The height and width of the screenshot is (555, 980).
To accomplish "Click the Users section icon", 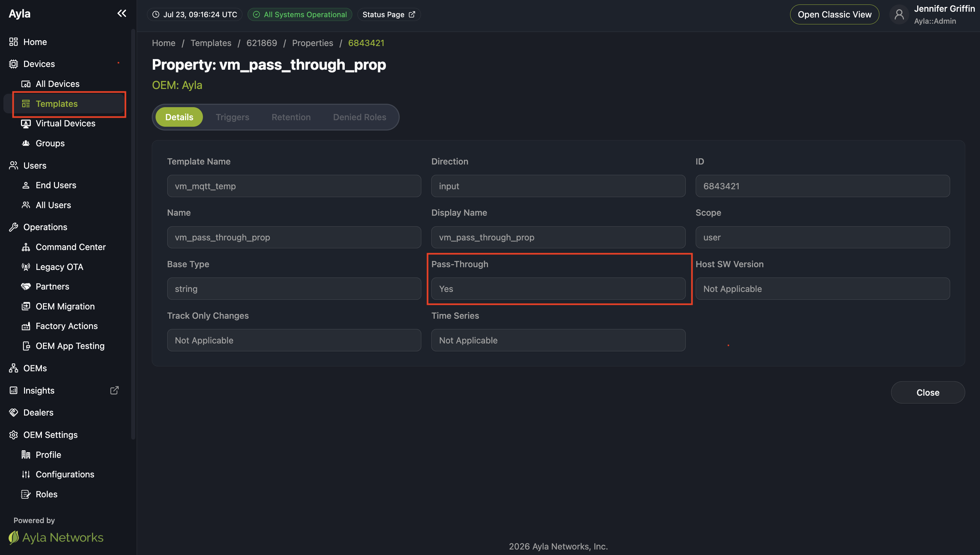I will [13, 166].
